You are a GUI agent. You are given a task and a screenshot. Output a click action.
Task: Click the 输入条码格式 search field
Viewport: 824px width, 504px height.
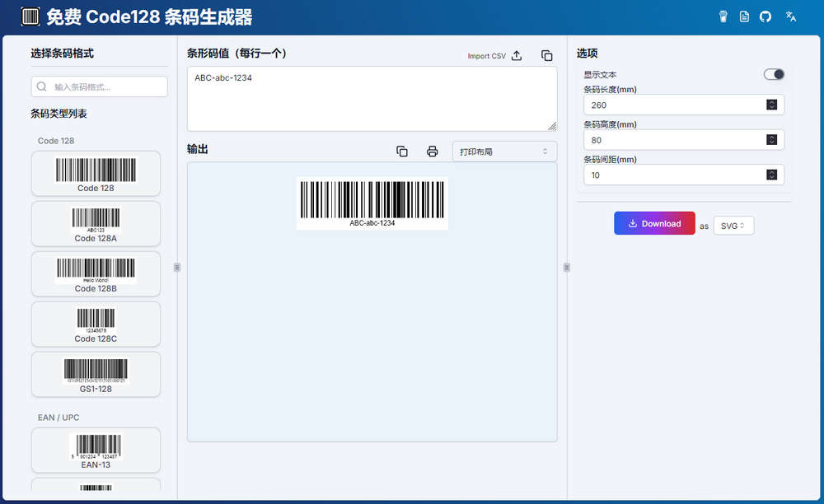(100, 86)
